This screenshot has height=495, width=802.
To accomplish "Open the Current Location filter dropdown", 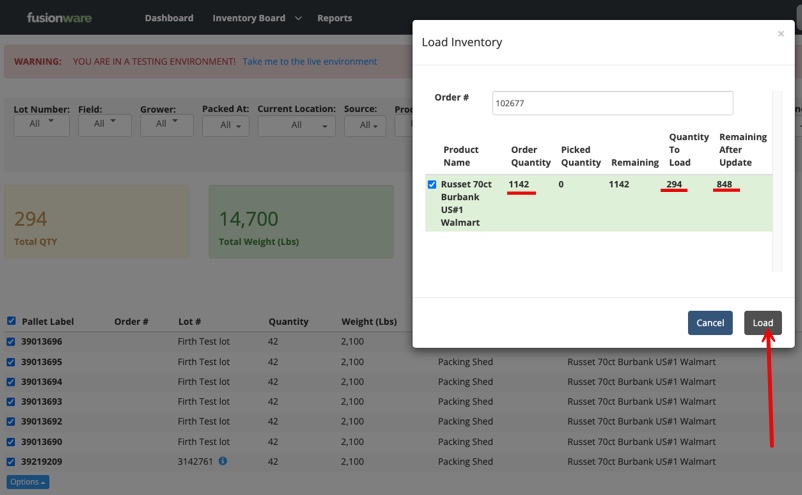I will 296,125.
